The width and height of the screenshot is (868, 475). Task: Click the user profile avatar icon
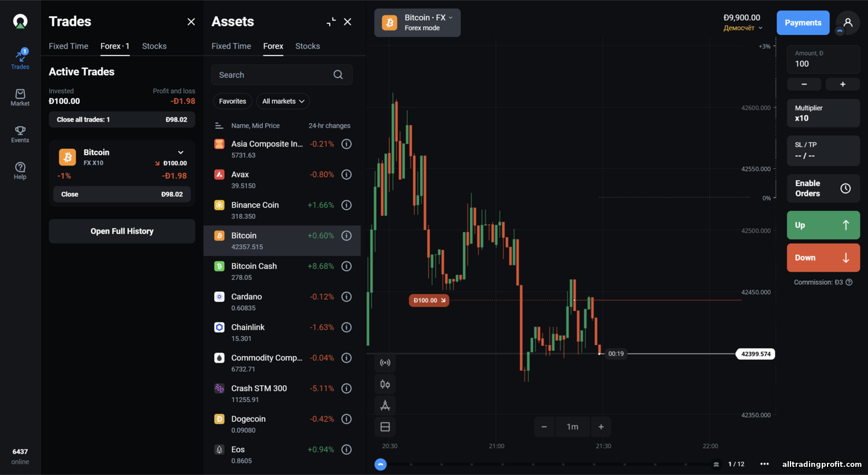848,23
